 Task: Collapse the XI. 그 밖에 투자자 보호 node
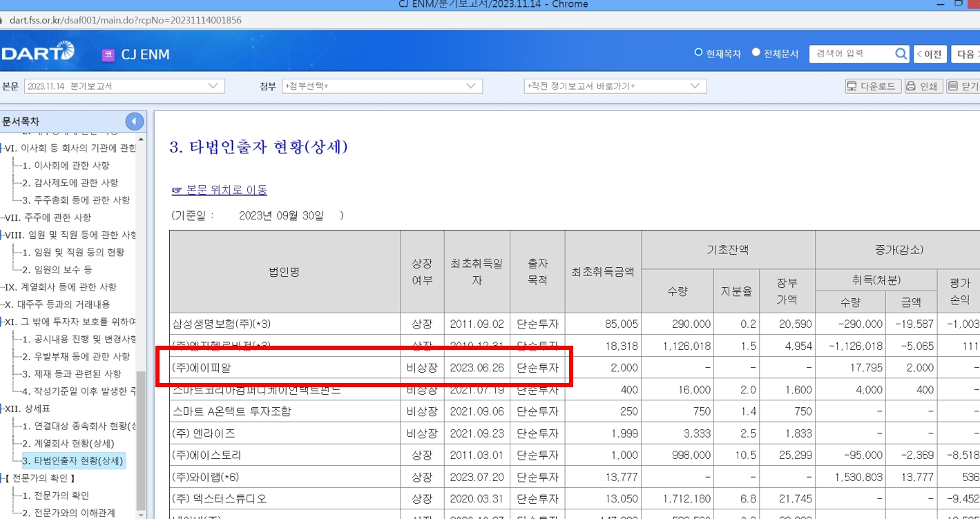1,322
